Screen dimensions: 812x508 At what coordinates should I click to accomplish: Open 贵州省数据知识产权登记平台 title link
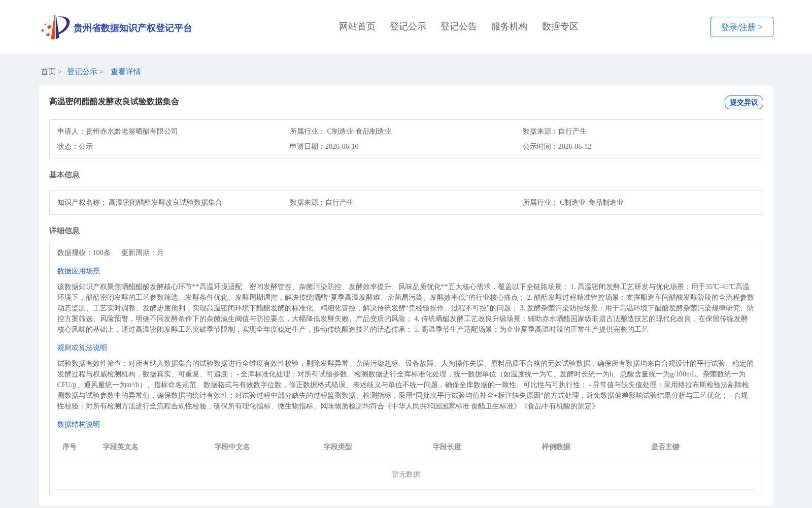[x=132, y=28]
